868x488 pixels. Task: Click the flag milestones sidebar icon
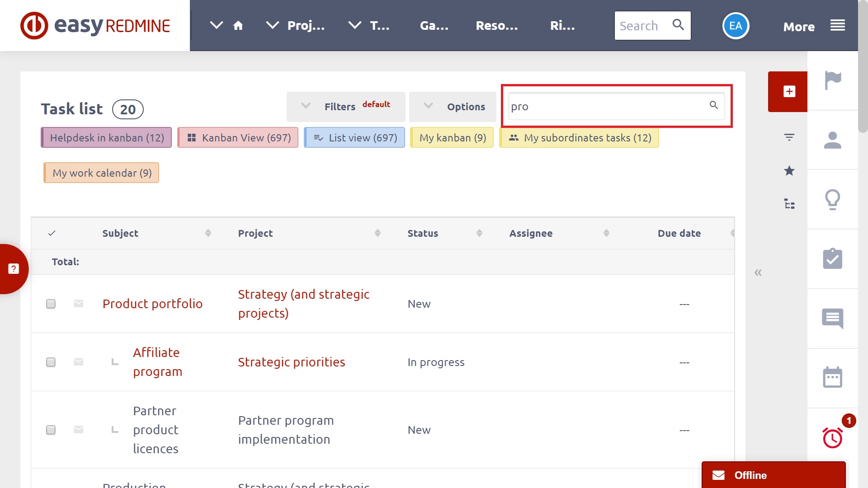click(832, 81)
